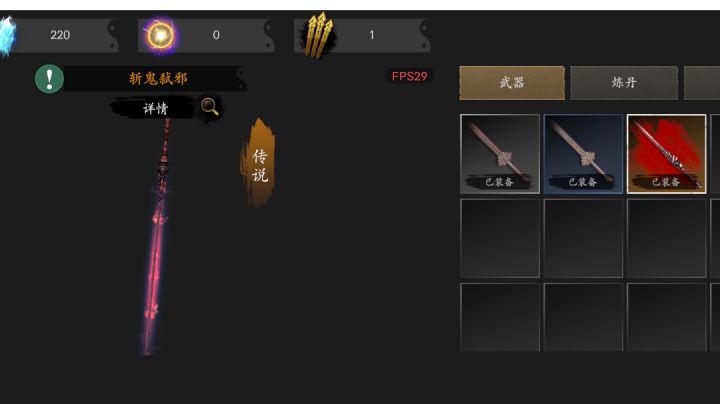The image size is (720, 404).
Task: Select the second equipped sword with blue background
Action: pyautogui.click(x=583, y=154)
